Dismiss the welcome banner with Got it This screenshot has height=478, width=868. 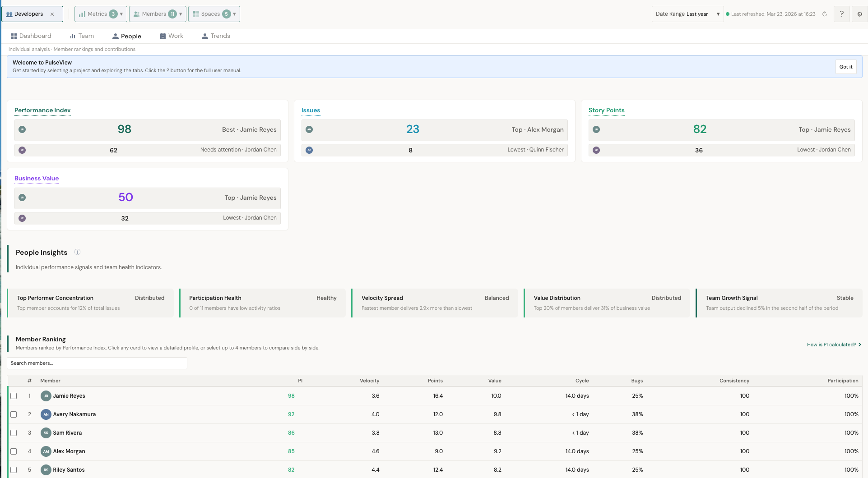(x=846, y=66)
